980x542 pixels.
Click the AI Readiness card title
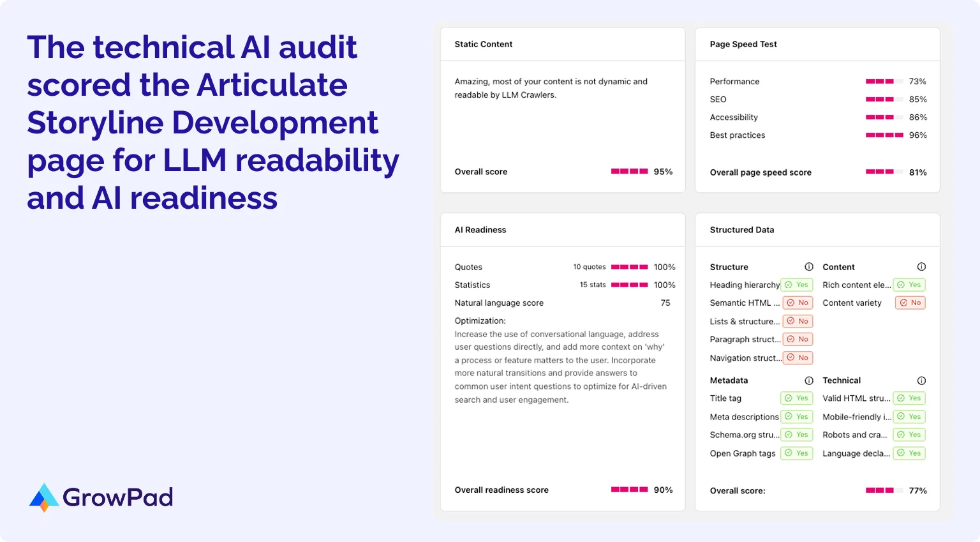tap(480, 230)
